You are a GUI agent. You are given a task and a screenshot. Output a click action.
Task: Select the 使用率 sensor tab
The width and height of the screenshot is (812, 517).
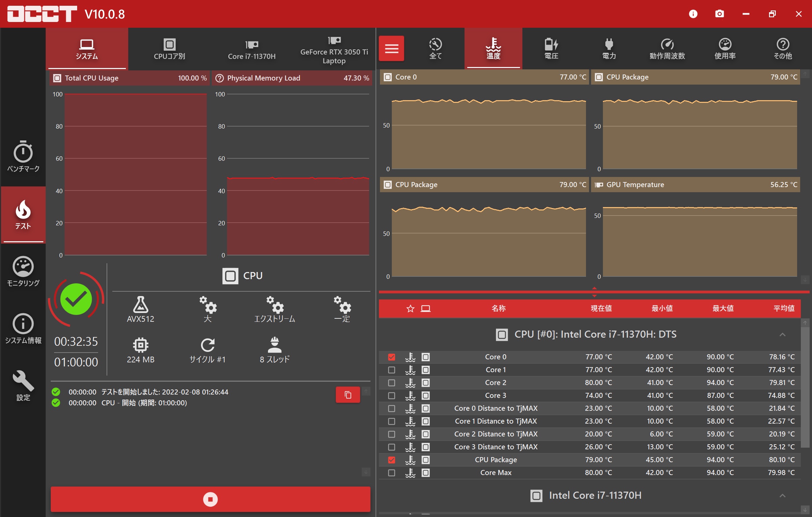(725, 49)
